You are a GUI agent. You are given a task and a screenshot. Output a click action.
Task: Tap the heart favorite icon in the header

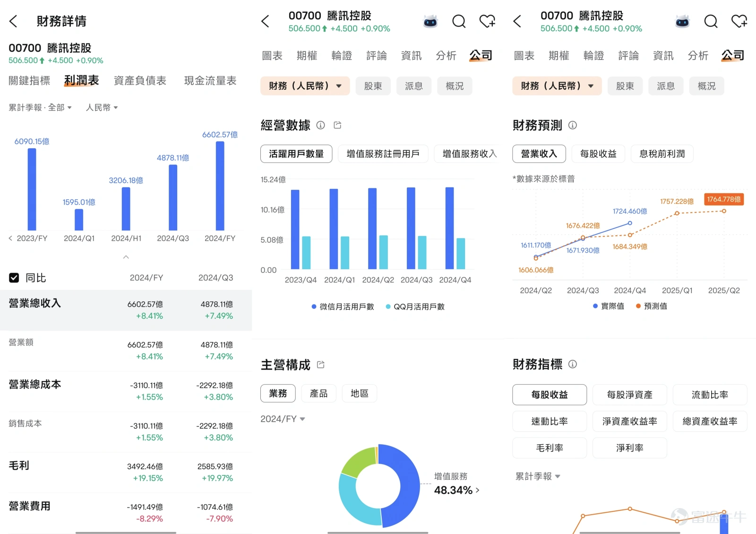487,21
